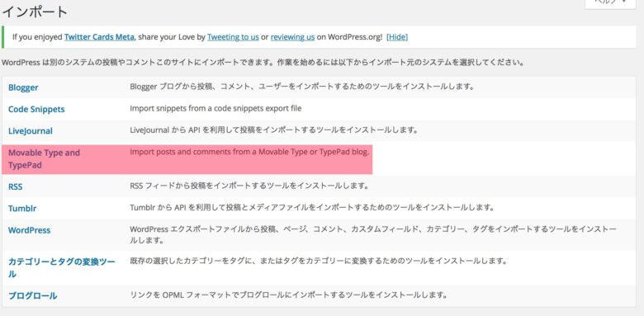The image size is (644, 316).
Task: Open the Tumblr importer link
Action: (x=22, y=208)
